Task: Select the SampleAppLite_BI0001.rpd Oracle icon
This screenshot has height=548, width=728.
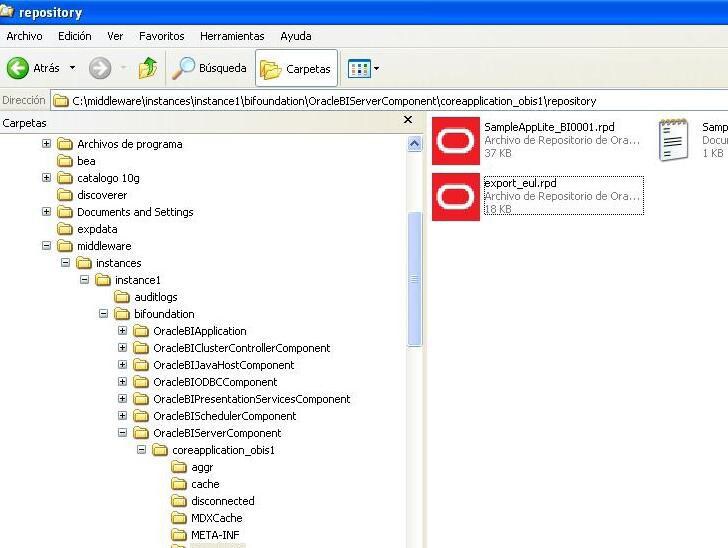Action: (x=455, y=141)
